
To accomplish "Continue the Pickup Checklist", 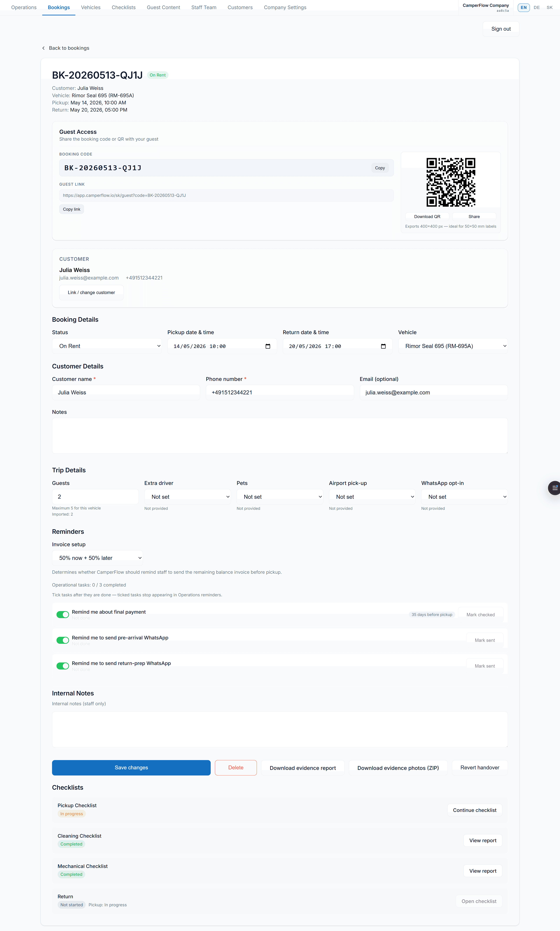I will pos(475,810).
